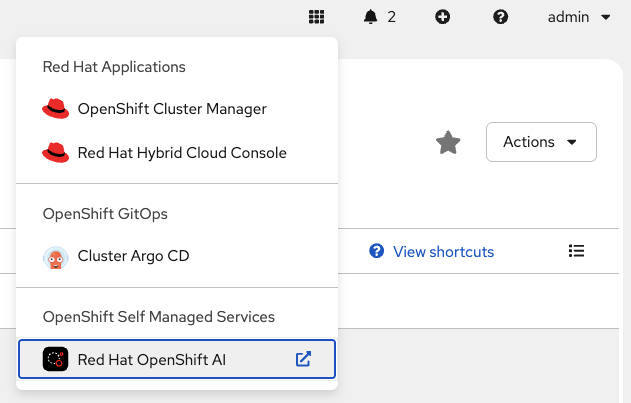631x403 pixels.
Task: Expand the admin user dropdown
Action: [580, 17]
